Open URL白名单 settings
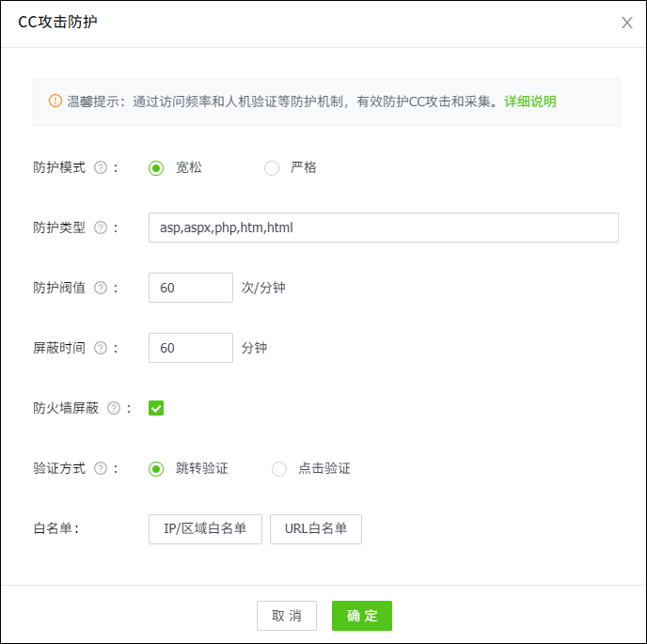647x644 pixels. (316, 528)
